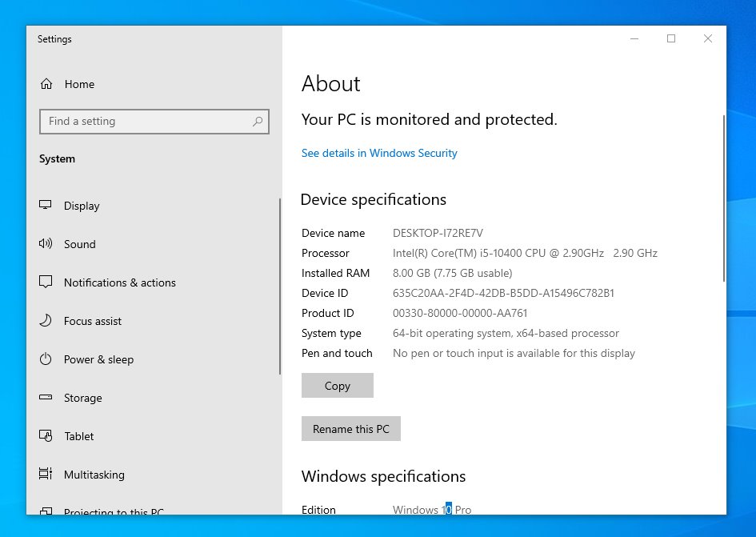
Task: Click Product ID value 00330-80000-00000-AA761
Action: [460, 313]
